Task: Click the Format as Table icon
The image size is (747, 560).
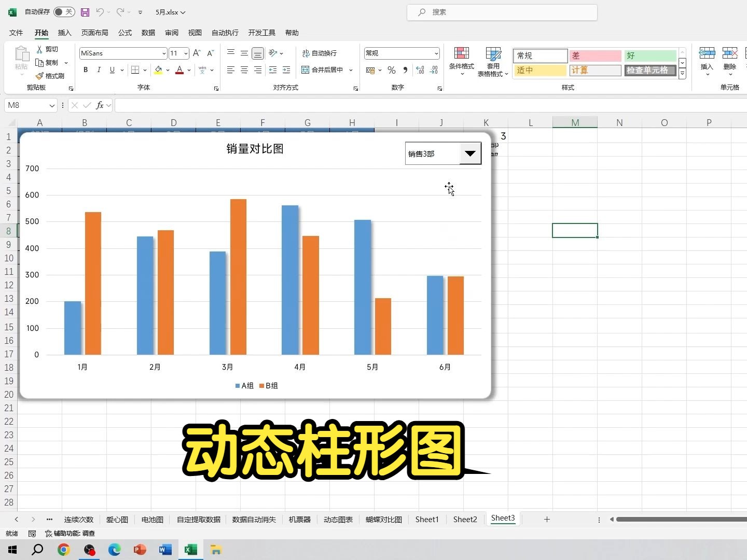Action: [x=492, y=61]
